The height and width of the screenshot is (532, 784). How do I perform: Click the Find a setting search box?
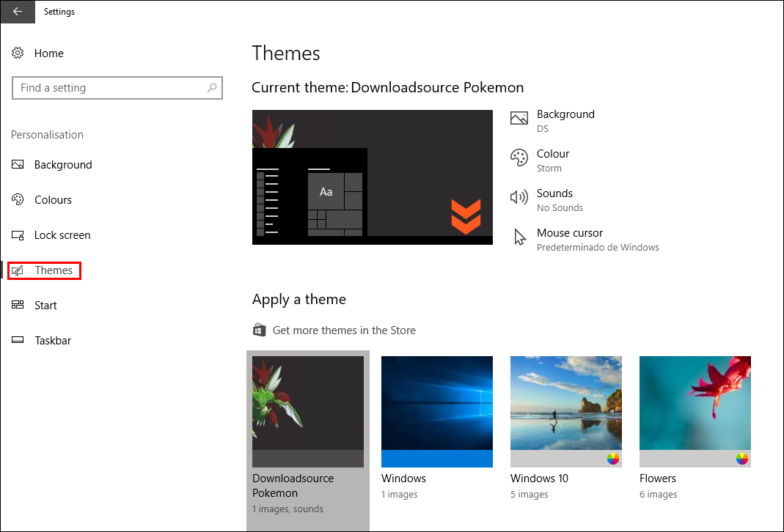tap(117, 88)
